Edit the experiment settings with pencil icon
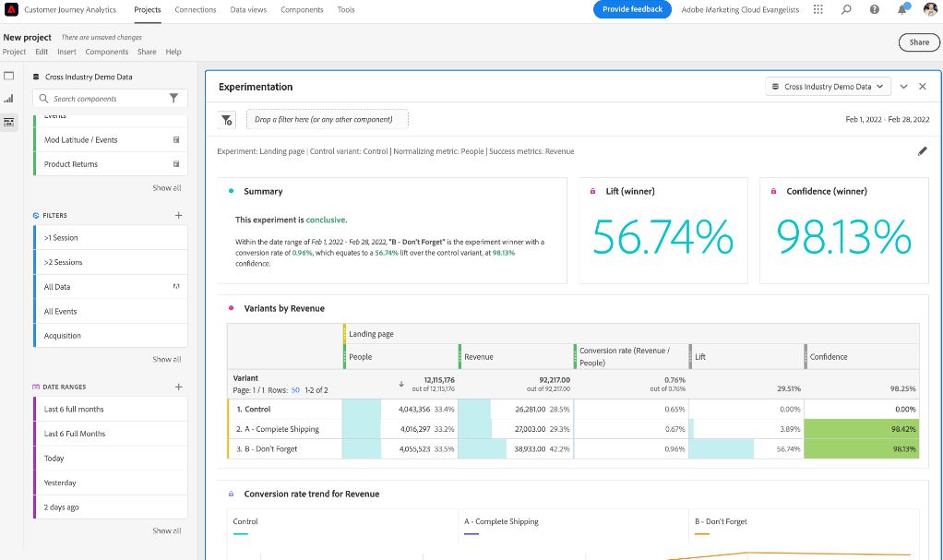The width and height of the screenshot is (943, 560). (922, 151)
